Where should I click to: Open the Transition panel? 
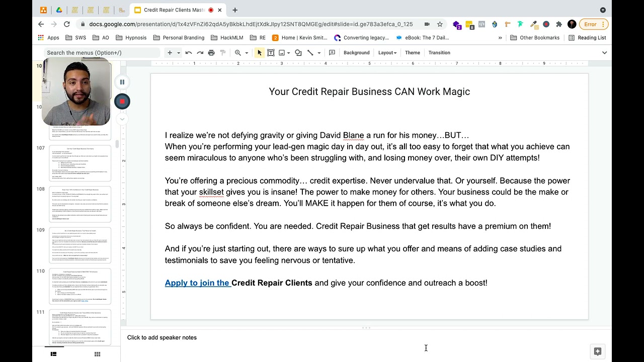coord(439,53)
